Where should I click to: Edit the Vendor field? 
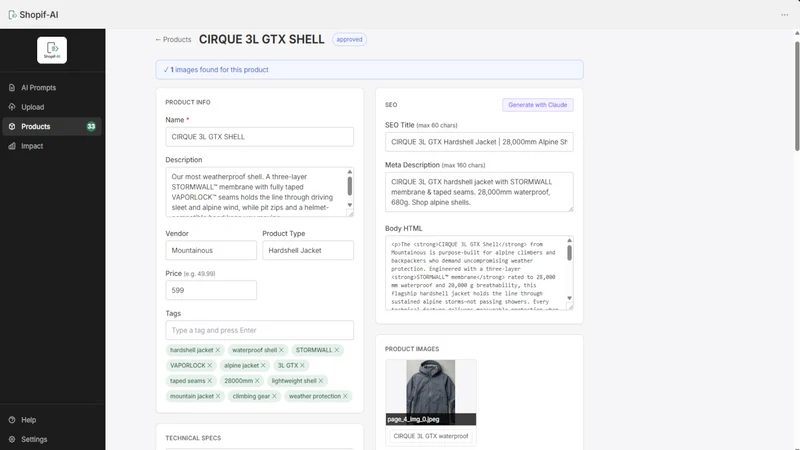click(x=211, y=251)
